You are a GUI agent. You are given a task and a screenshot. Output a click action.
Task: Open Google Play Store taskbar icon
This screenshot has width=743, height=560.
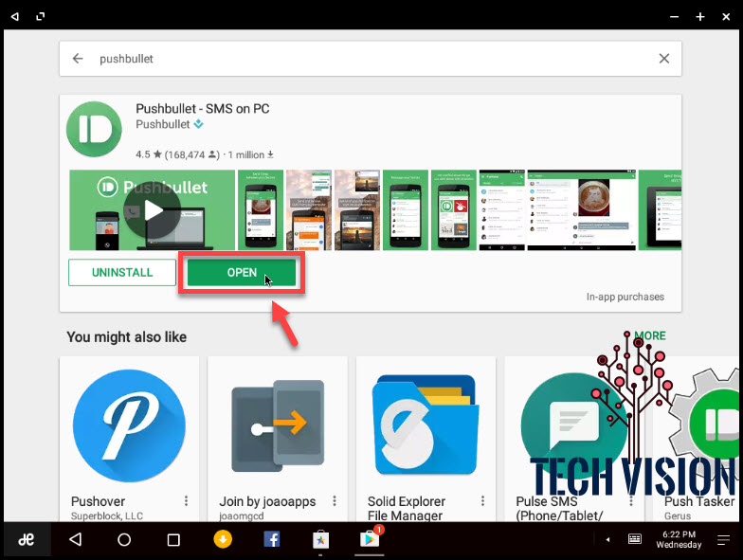pos(370,538)
